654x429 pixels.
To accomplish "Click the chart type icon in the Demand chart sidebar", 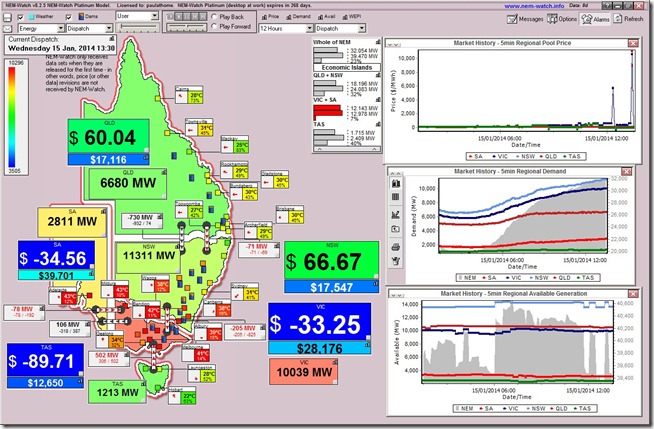I will coord(395,183).
